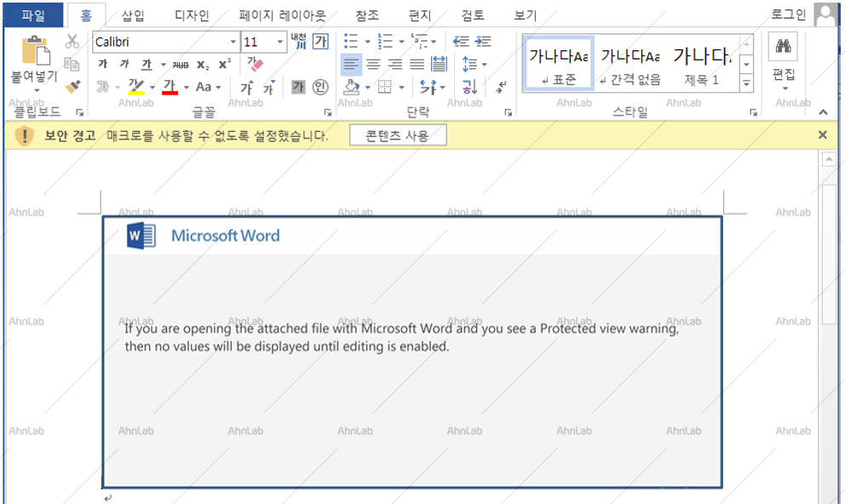Open the Find/Editing (편집) binoculars
This screenshot has height=504, width=845.
pyautogui.click(x=783, y=46)
